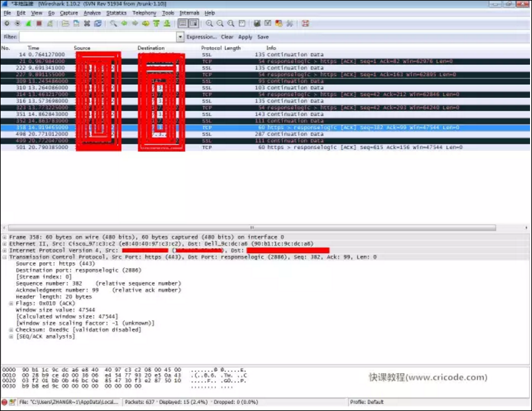532x411 pixels.
Task: Click the packet list horizontal scrollbar
Action: tap(251, 228)
